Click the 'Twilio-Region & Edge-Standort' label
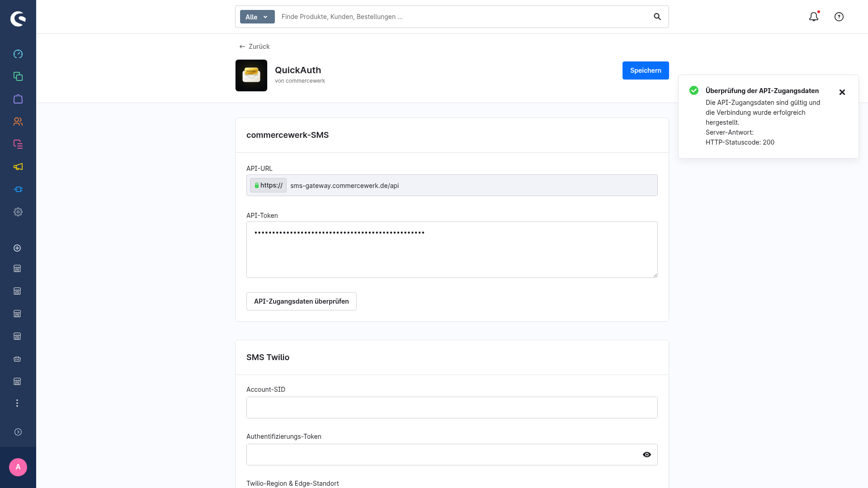 coord(292,483)
